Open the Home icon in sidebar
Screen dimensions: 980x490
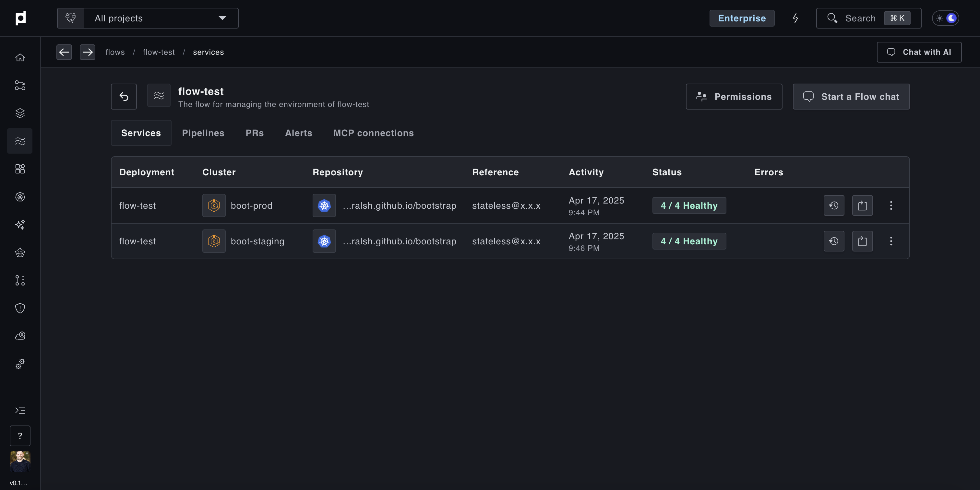point(20,57)
